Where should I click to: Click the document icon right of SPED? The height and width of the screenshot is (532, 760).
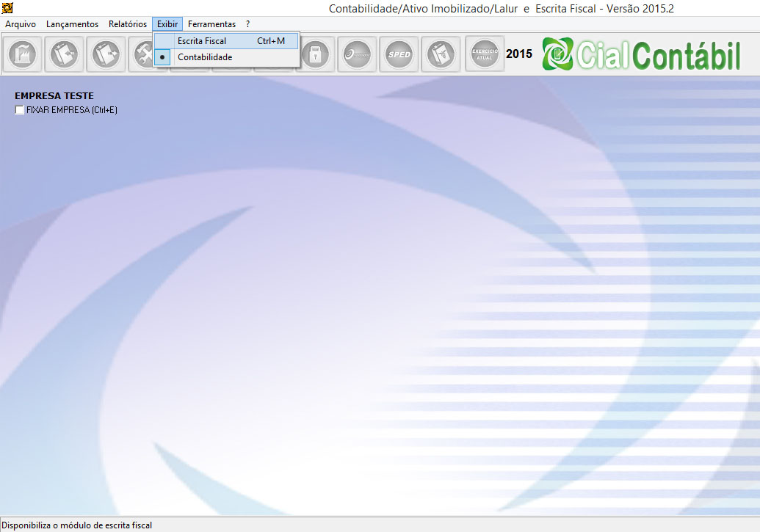(x=441, y=54)
